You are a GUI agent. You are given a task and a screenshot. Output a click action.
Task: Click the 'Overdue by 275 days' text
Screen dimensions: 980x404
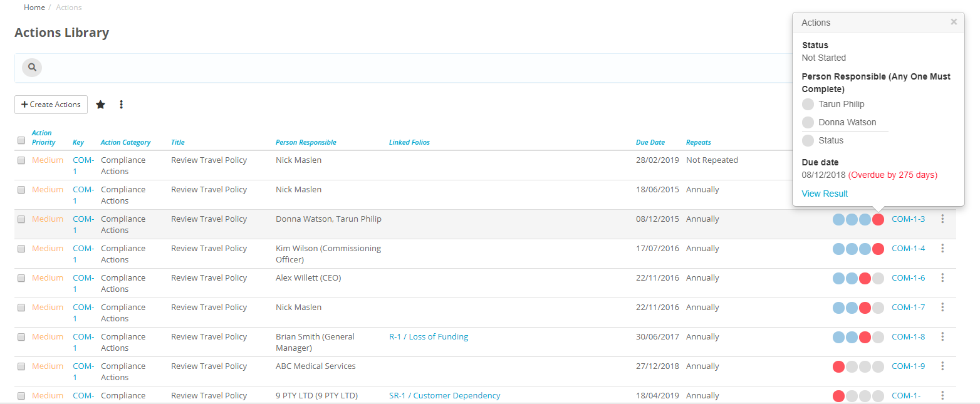[893, 175]
